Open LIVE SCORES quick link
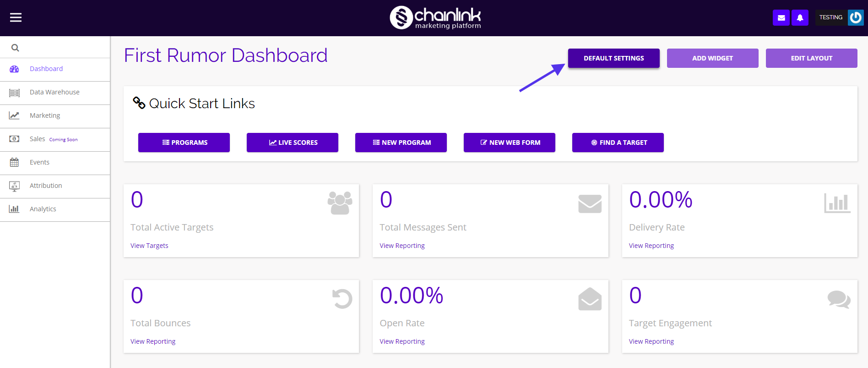The width and height of the screenshot is (868, 368). coord(293,143)
